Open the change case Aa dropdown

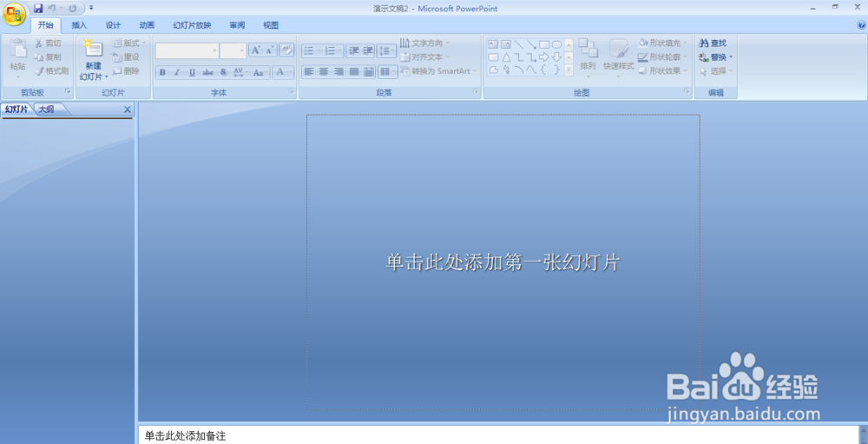[x=260, y=72]
